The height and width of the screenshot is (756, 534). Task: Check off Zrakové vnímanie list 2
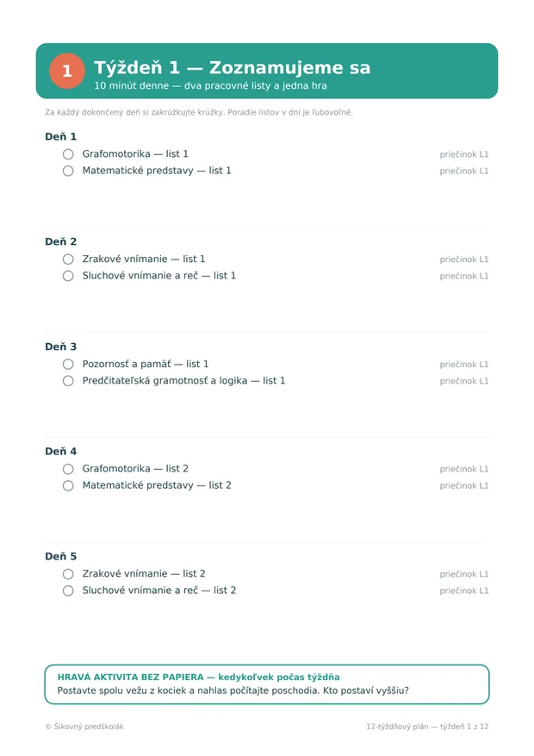(68, 574)
